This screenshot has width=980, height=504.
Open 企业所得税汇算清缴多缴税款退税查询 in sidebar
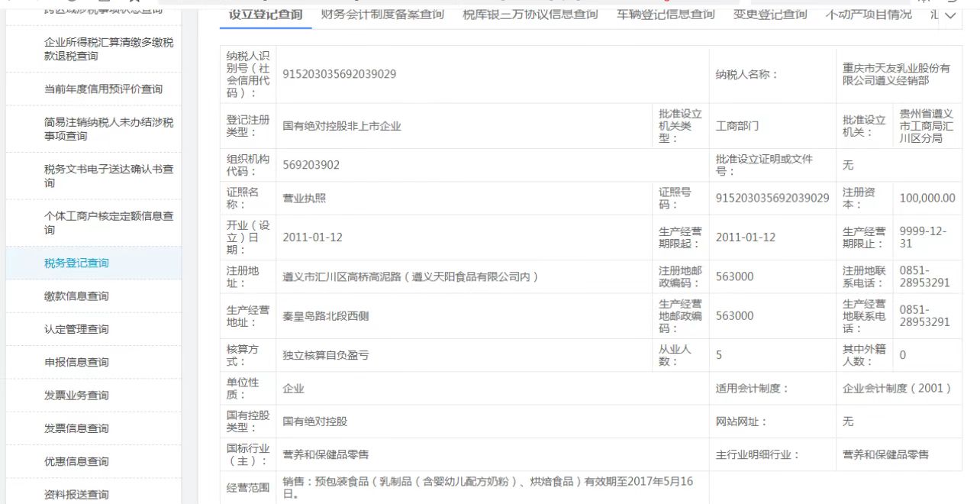[x=108, y=49]
